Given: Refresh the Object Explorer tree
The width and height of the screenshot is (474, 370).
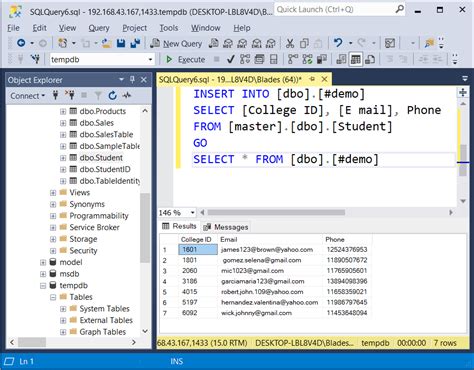Looking at the screenshot, I should point(112,96).
